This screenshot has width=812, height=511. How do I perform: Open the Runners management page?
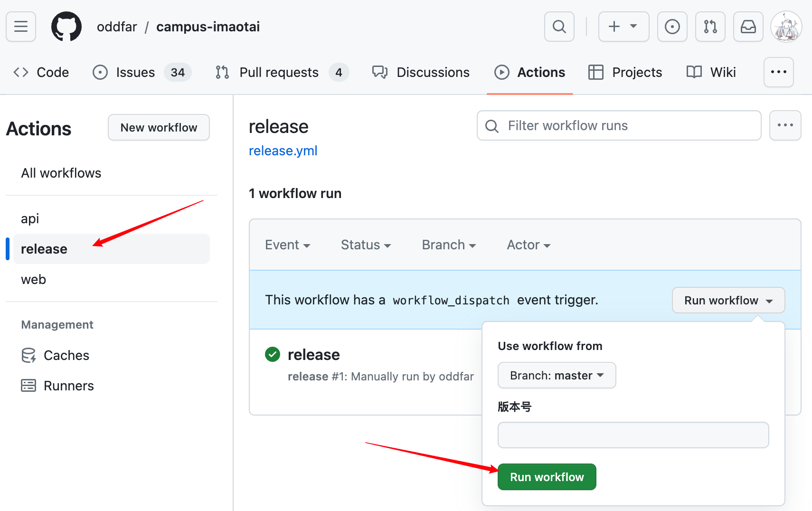click(x=68, y=386)
